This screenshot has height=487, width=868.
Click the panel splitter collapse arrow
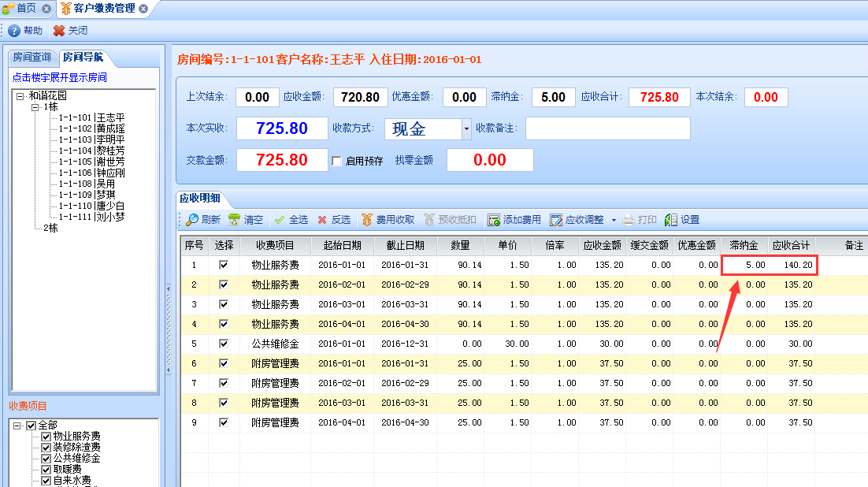coord(169,329)
